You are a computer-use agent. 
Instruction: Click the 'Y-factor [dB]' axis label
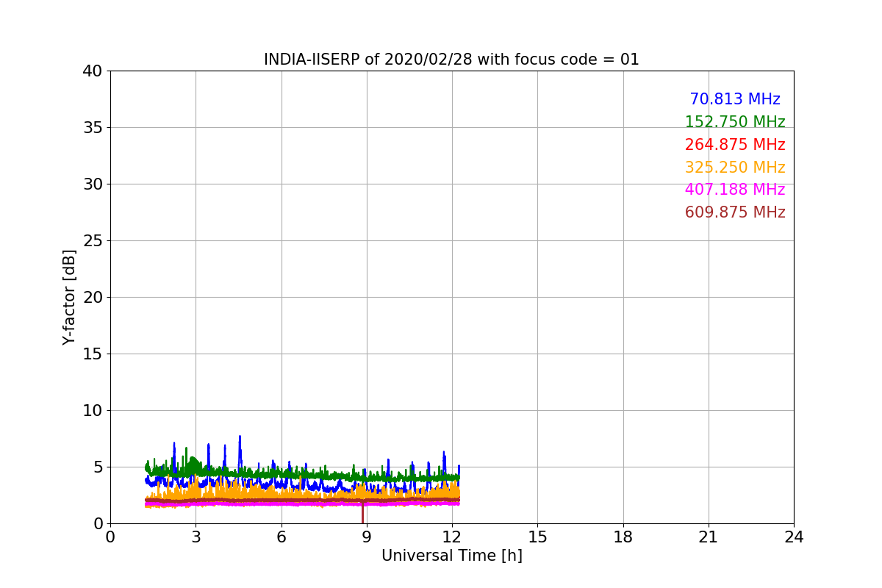(x=69, y=297)
